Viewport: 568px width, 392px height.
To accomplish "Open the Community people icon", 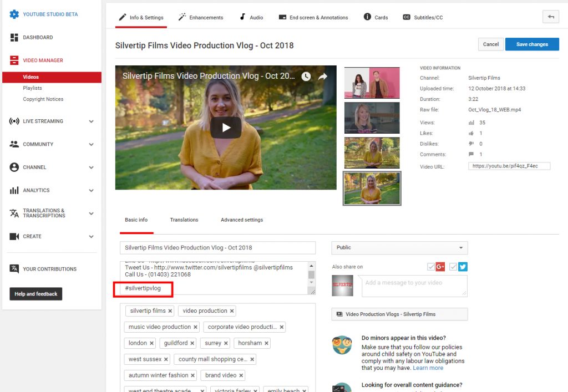I will pos(14,144).
